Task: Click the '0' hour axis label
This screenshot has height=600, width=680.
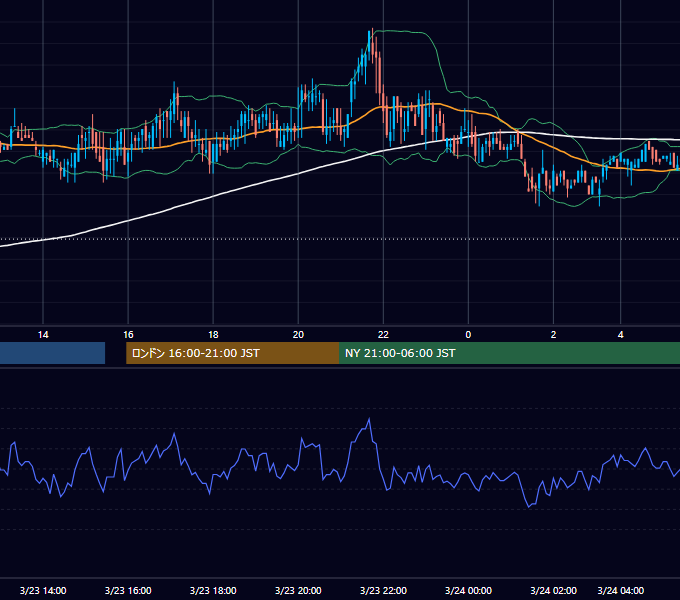Action: pyautogui.click(x=468, y=335)
